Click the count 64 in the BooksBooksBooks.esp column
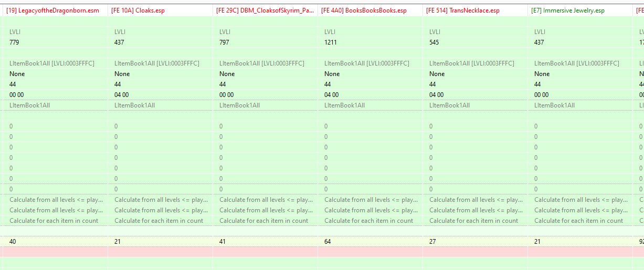644x270 pixels. (x=328, y=242)
